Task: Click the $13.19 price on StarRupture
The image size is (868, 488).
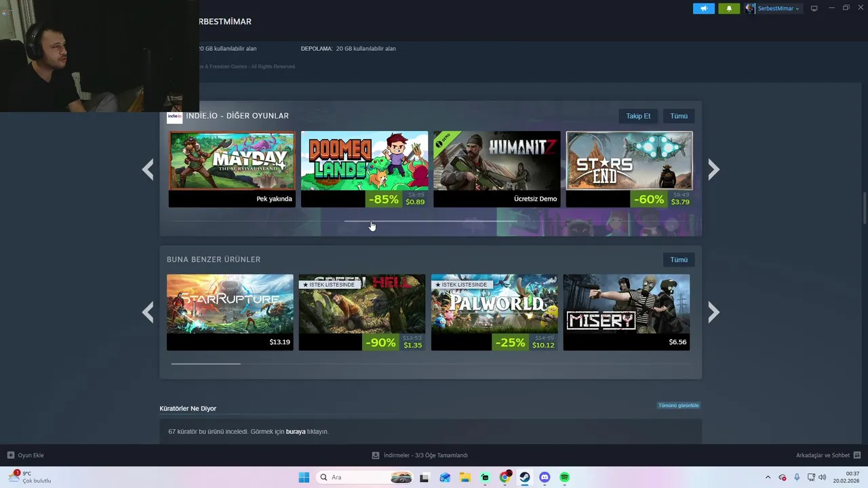Action: pos(279,342)
